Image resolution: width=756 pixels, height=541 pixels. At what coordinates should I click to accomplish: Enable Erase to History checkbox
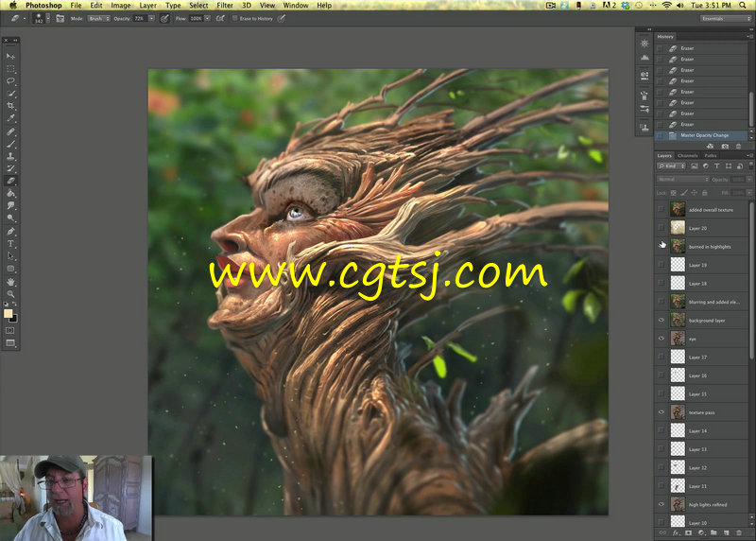[234, 18]
